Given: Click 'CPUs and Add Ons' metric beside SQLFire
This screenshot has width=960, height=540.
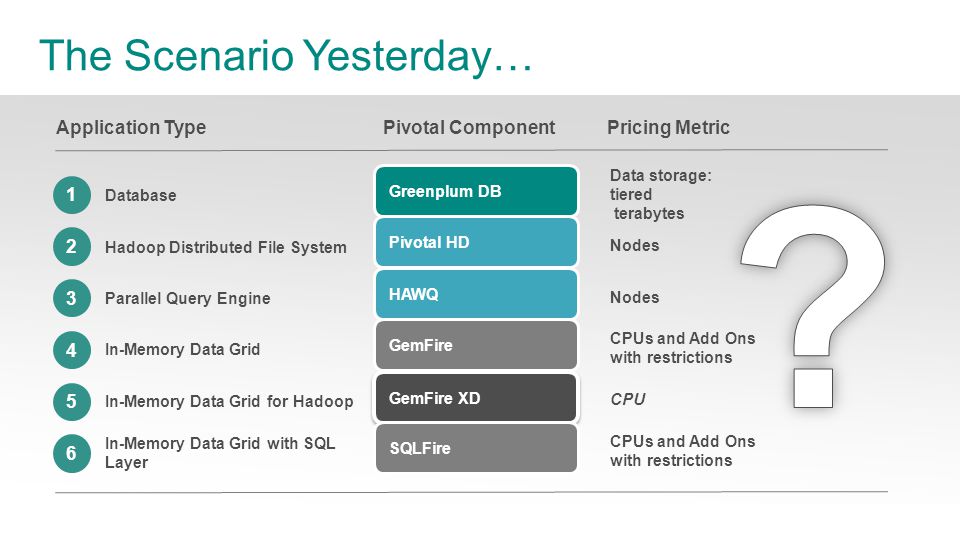Looking at the screenshot, I should point(682,451).
